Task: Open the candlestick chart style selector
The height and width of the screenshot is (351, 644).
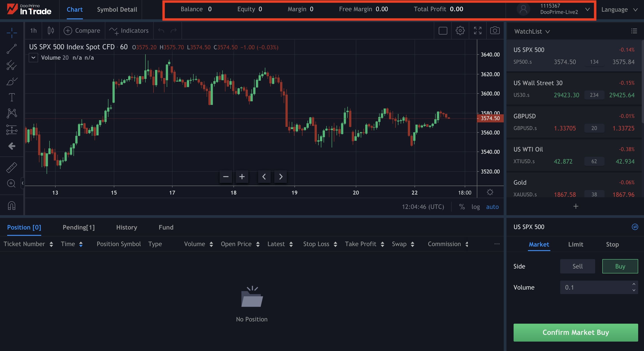Action: (51, 30)
